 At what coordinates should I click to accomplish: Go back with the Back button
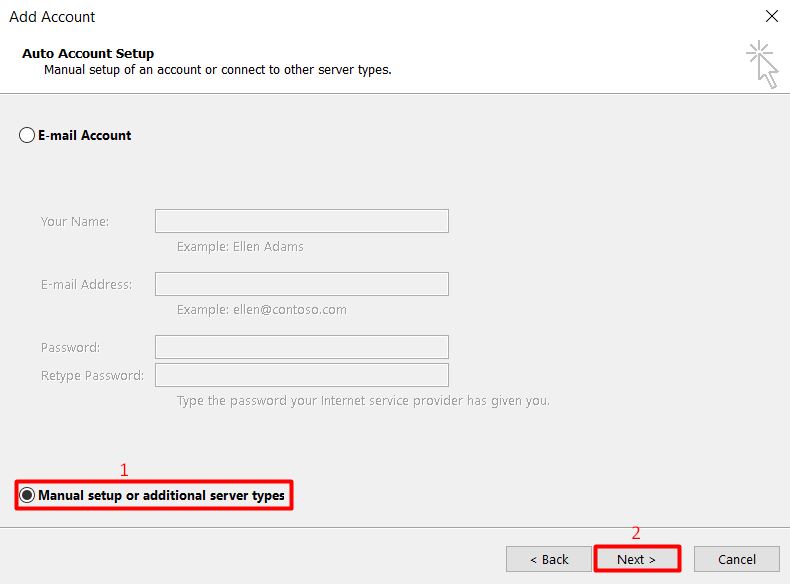549,559
